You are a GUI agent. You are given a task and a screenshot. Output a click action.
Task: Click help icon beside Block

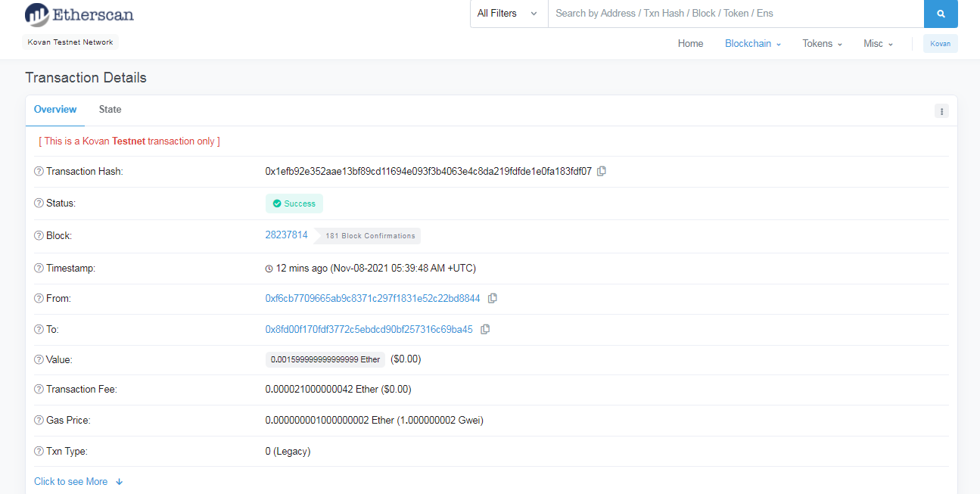click(39, 236)
